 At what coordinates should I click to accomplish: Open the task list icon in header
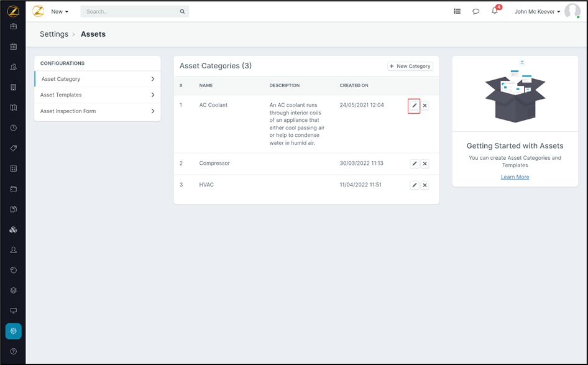(x=457, y=11)
